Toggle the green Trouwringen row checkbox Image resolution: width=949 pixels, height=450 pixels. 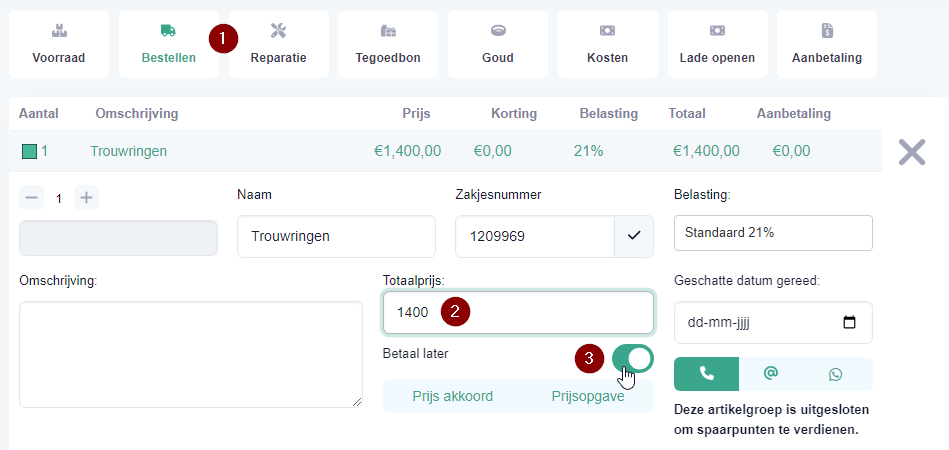coord(29,151)
